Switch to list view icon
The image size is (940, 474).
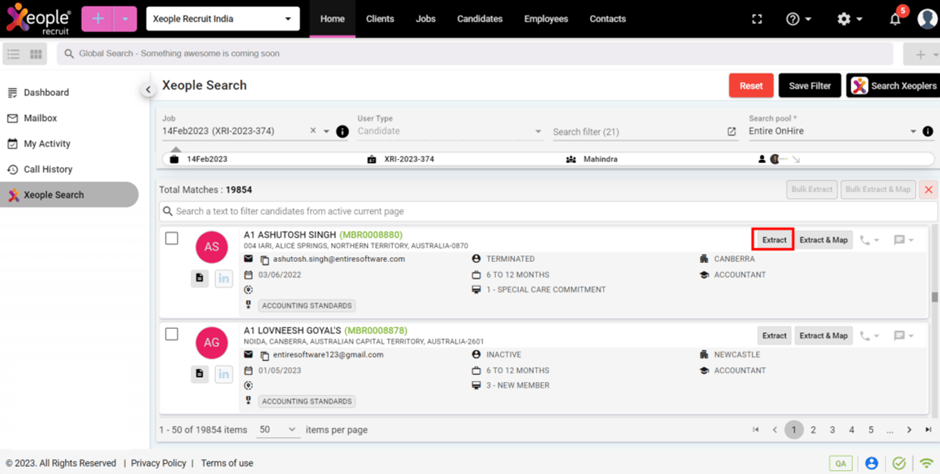tap(14, 54)
